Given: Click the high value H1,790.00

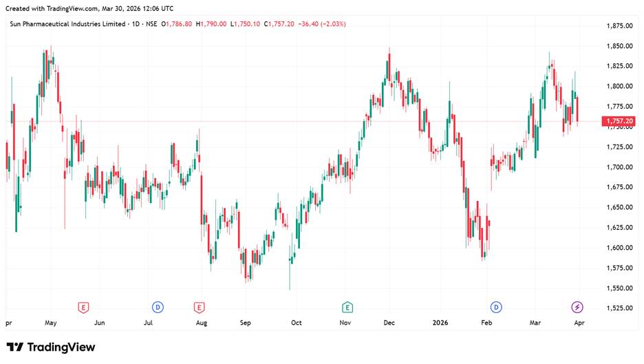Looking at the screenshot, I should pyautogui.click(x=211, y=24).
